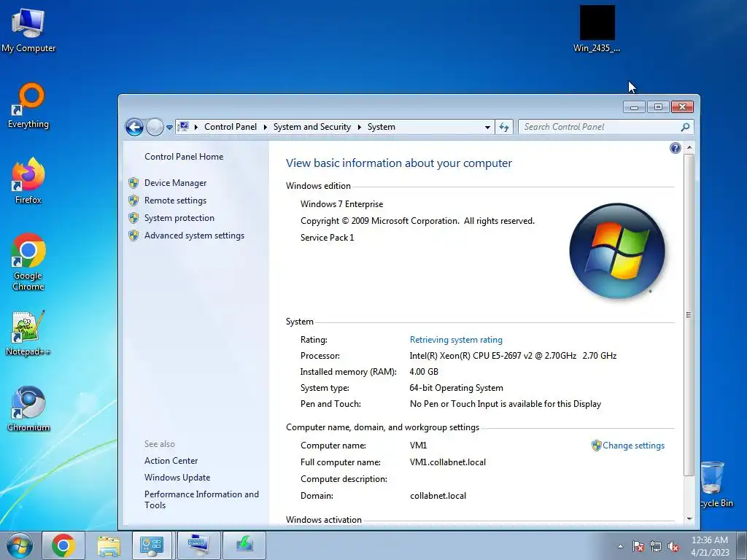Image resolution: width=747 pixels, height=560 pixels.
Task: Open Firefox desktop shortcut
Action: click(x=28, y=182)
